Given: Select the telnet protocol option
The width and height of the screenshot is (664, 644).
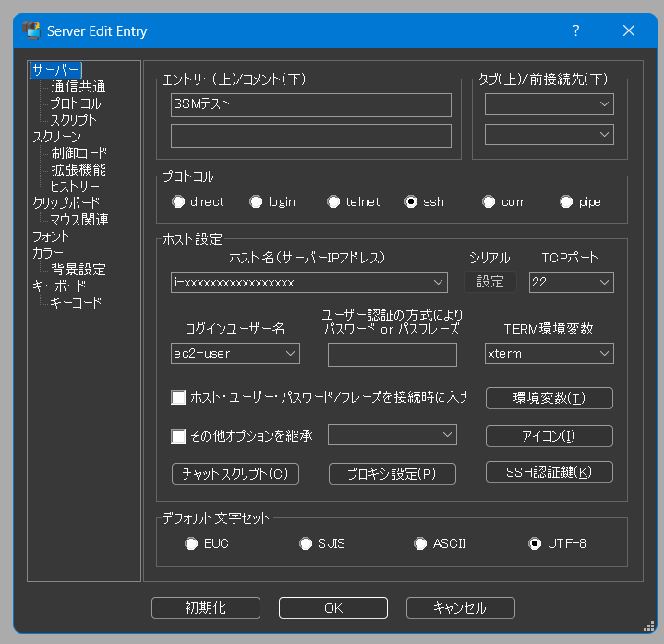Looking at the screenshot, I should point(333,202).
